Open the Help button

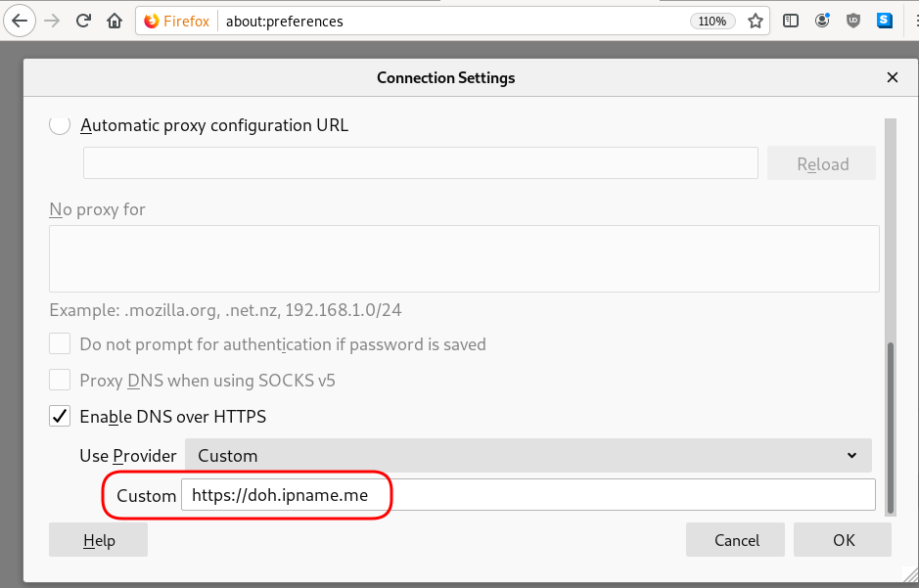[98, 540]
